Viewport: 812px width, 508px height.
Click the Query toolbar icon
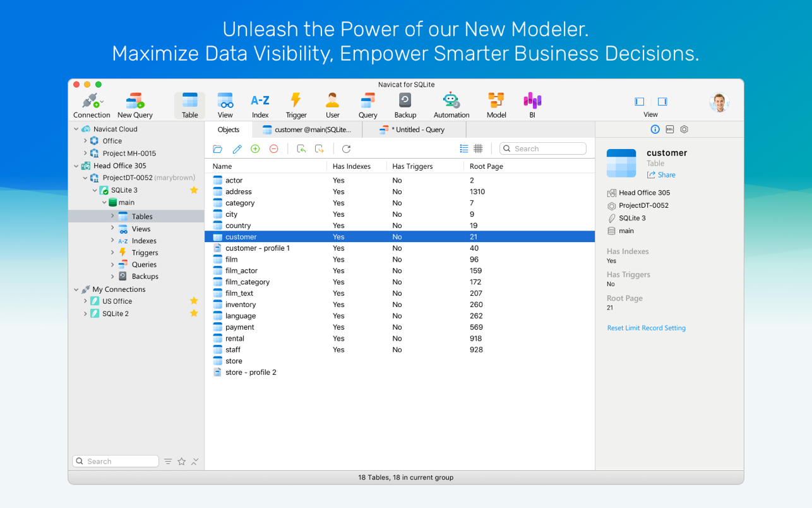(x=367, y=106)
